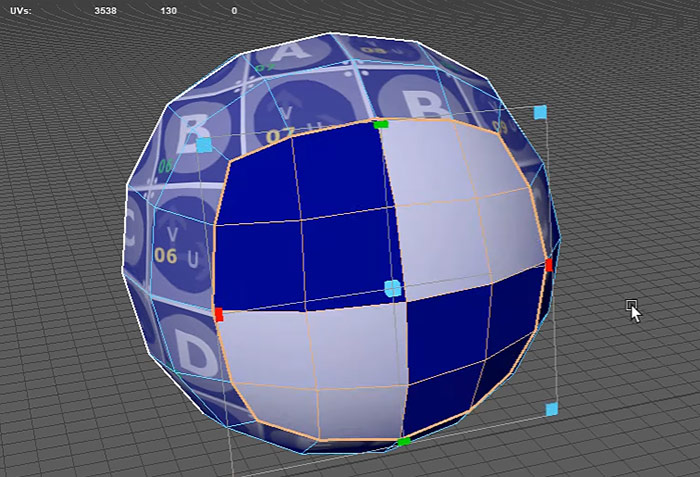
Task: Select the green handle on selection's bottom edge
Action: tap(404, 441)
